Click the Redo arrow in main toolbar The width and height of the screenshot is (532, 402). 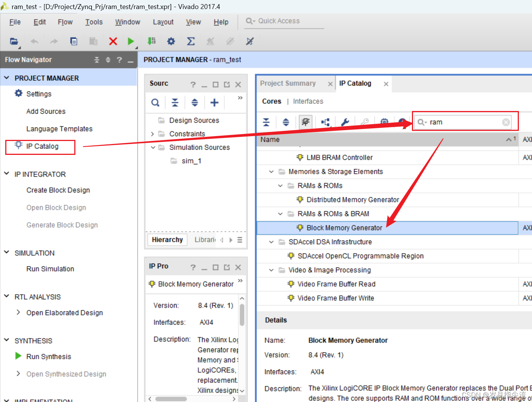pyautogui.click(x=54, y=41)
